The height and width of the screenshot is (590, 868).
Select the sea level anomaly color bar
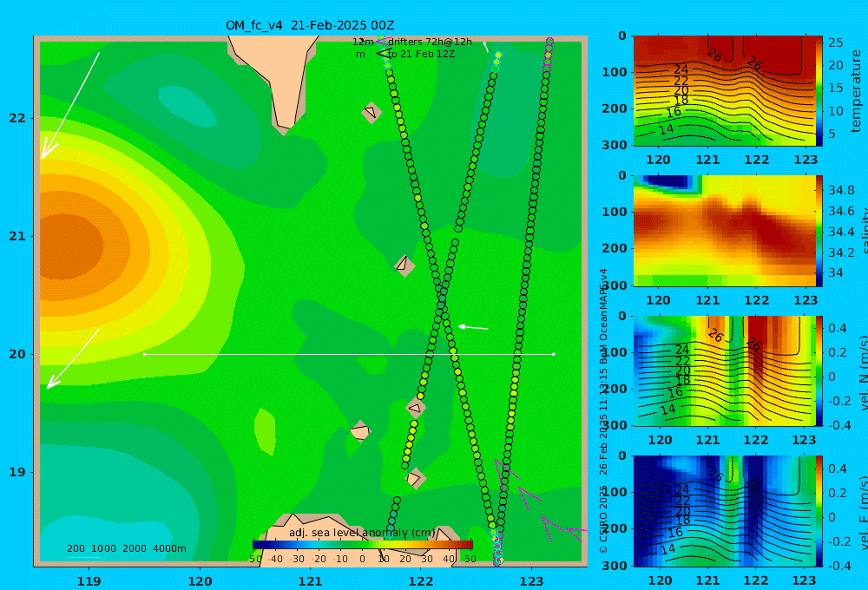362,545
